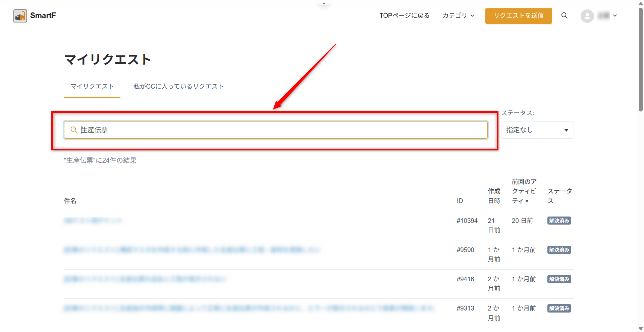Expand the user account menu chevron
Screen dimensions: 644x332
click(x=615, y=16)
